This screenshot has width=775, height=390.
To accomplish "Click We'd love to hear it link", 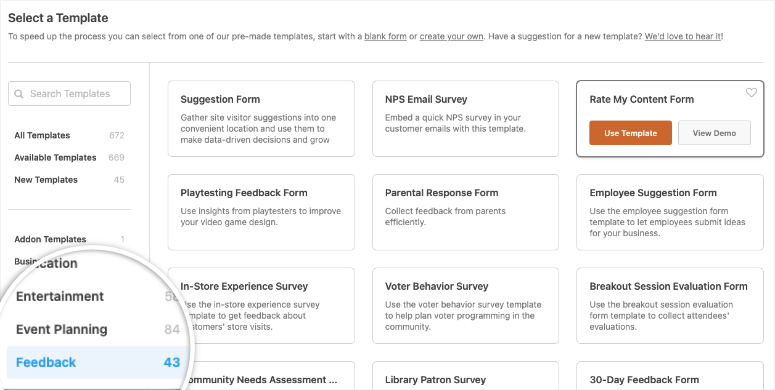I will pyautogui.click(x=683, y=37).
